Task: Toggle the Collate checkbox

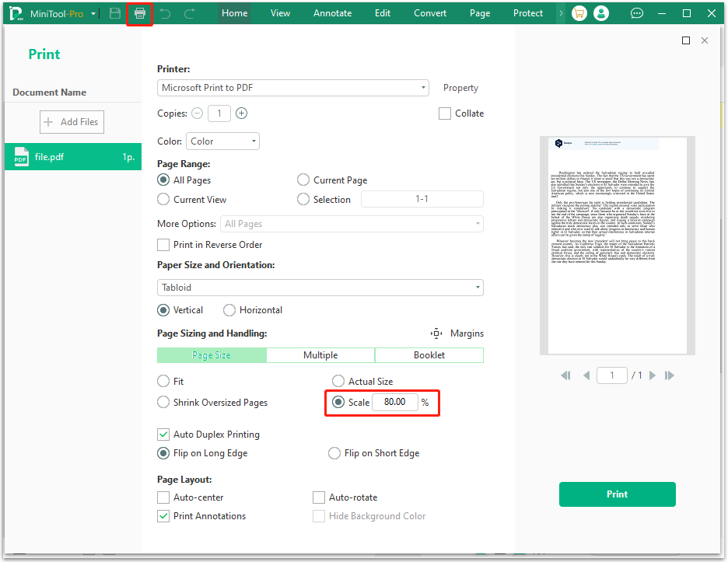Action: [445, 113]
